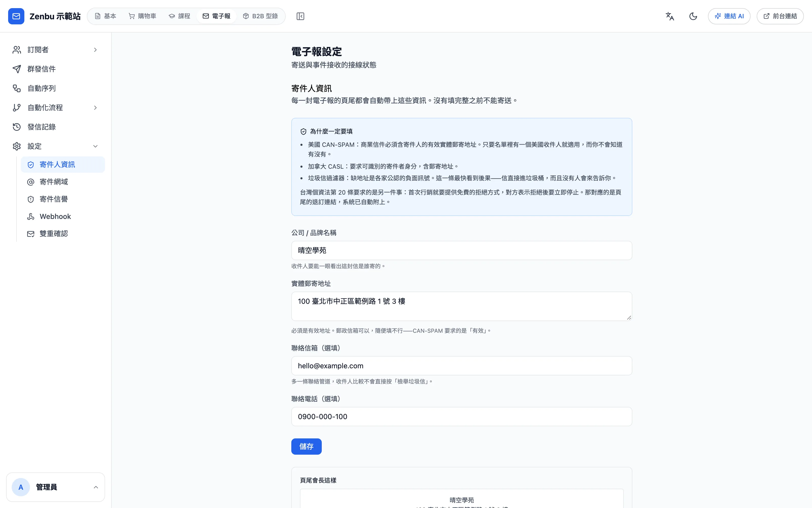Switch to the 基本 tab
Viewport: 812px width, 508px height.
pos(105,16)
